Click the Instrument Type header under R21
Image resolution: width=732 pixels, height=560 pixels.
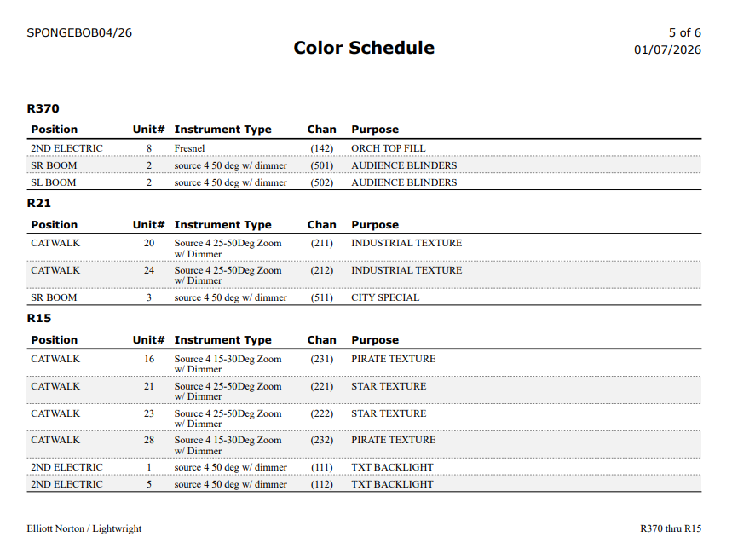coord(222,225)
